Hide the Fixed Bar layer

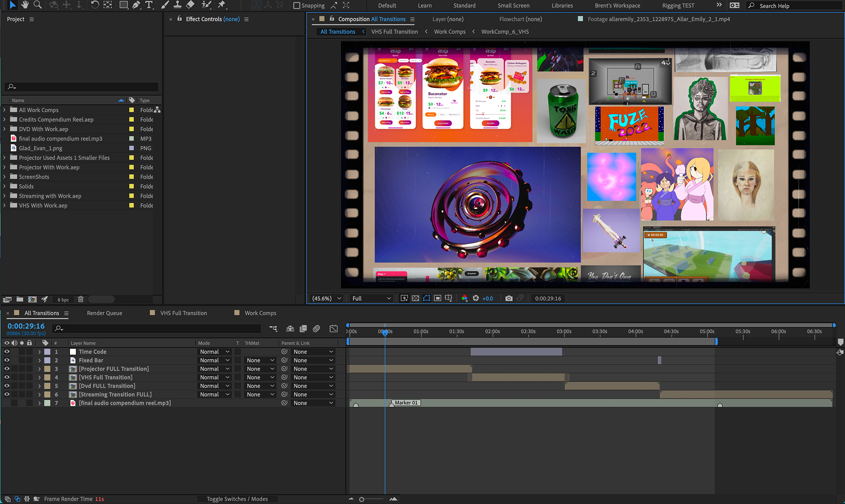[7, 360]
